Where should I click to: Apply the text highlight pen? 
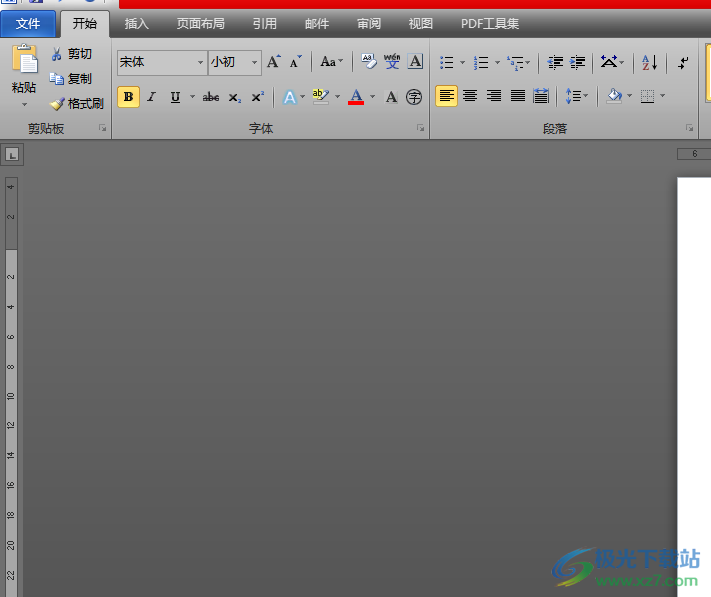click(x=321, y=96)
